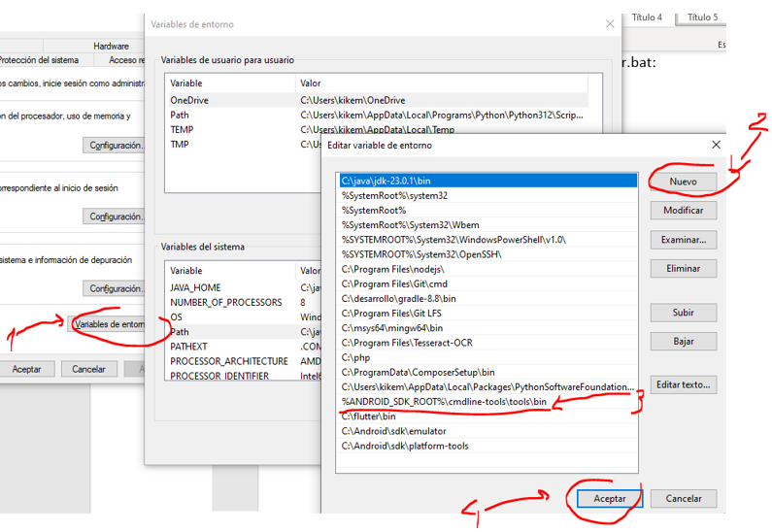
Task: Move the entry down with Bajar
Action: 684,342
